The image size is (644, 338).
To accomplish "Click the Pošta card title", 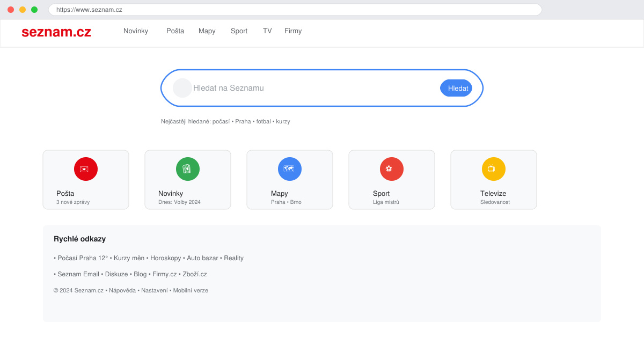I will [65, 193].
